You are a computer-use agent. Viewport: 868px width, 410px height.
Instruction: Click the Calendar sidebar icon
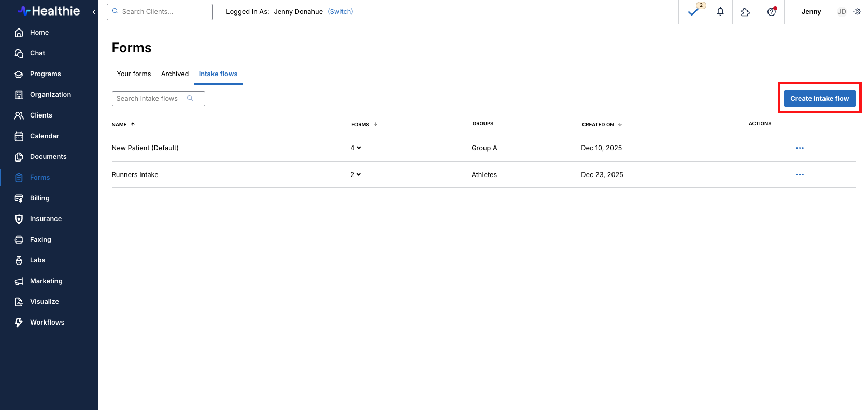tap(19, 136)
